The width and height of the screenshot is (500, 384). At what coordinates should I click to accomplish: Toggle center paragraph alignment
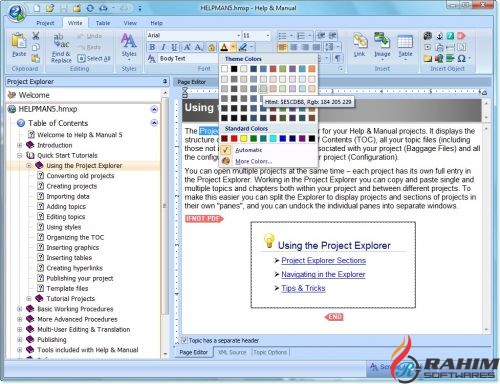click(294, 47)
